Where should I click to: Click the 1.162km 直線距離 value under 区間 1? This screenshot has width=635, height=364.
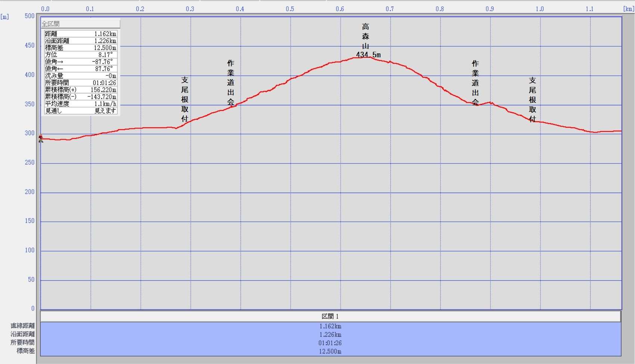pyautogui.click(x=330, y=326)
